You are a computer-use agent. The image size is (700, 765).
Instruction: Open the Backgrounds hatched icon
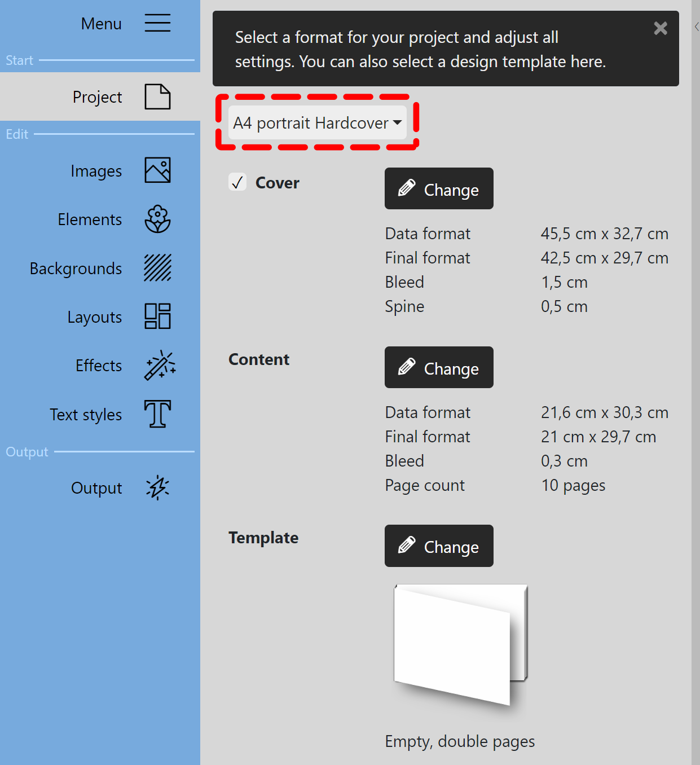(157, 268)
